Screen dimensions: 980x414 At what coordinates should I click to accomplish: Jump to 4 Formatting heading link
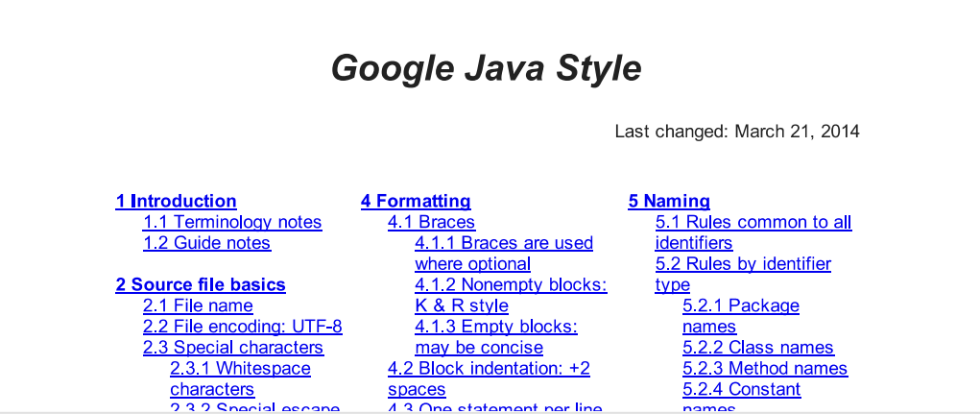coord(416,201)
